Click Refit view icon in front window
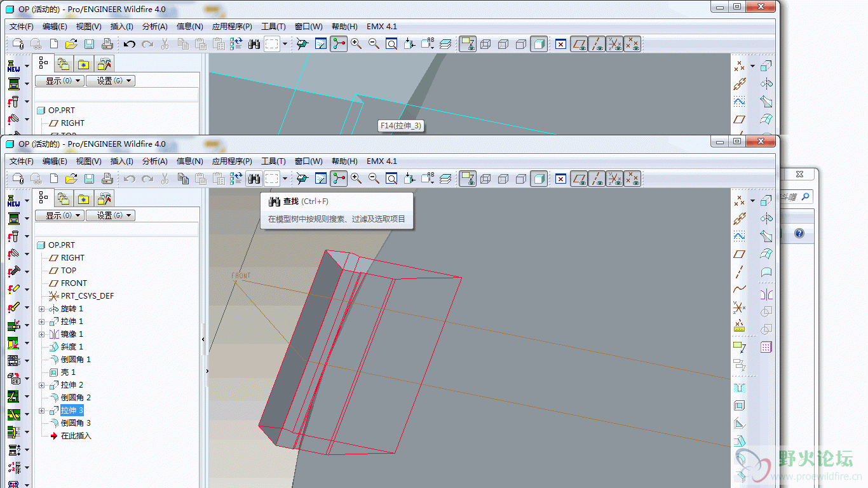 [x=391, y=179]
